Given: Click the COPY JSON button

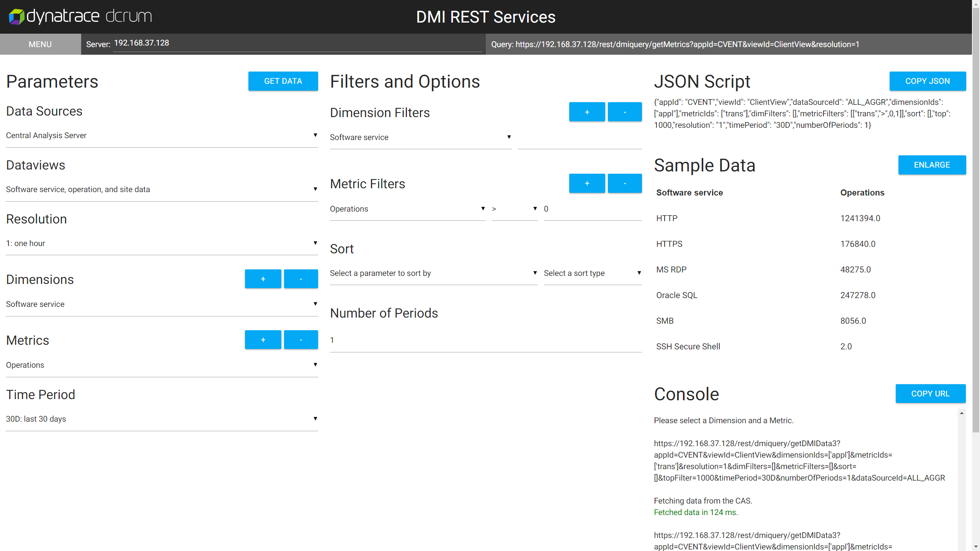Looking at the screenshot, I should point(927,81).
